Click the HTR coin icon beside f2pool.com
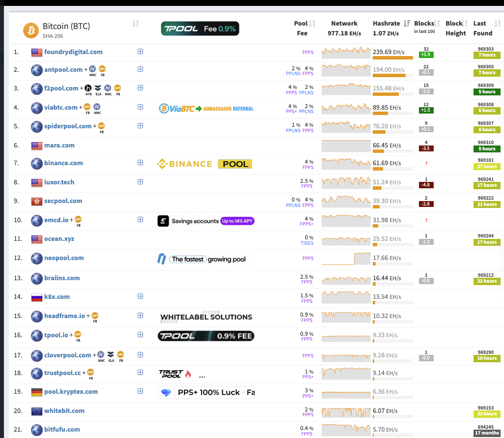This screenshot has width=504, height=438. [x=88, y=88]
